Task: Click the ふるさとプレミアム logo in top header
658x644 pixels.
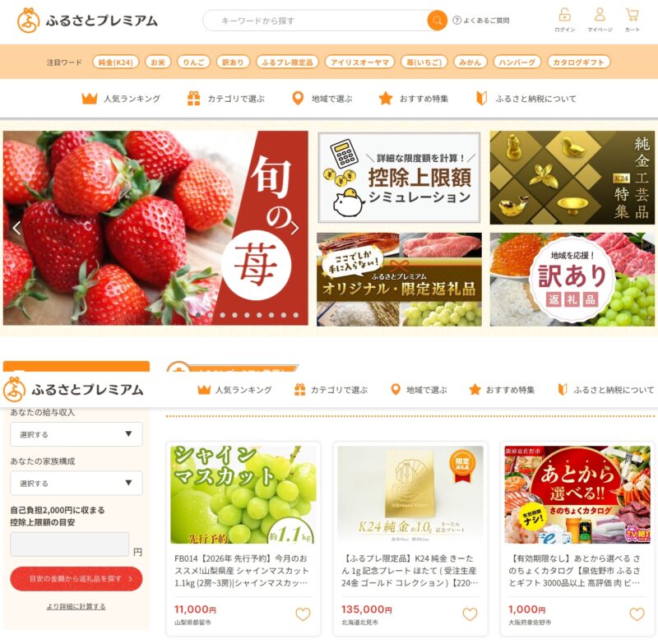Action: (87, 20)
